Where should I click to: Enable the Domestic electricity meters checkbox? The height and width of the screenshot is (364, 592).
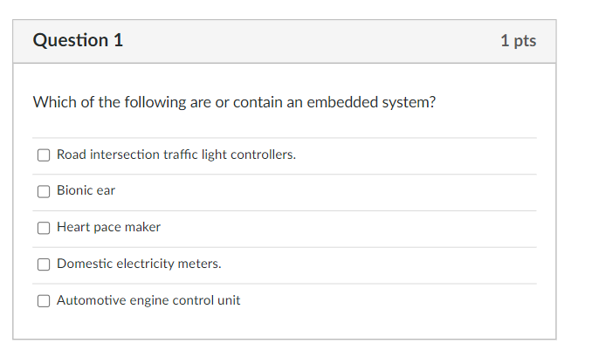pyautogui.click(x=44, y=264)
